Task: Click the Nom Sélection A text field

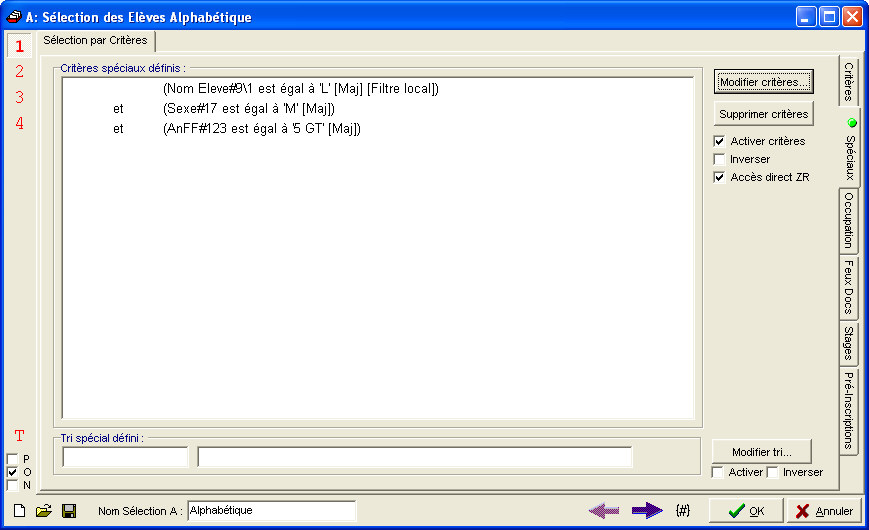Action: tap(271, 511)
